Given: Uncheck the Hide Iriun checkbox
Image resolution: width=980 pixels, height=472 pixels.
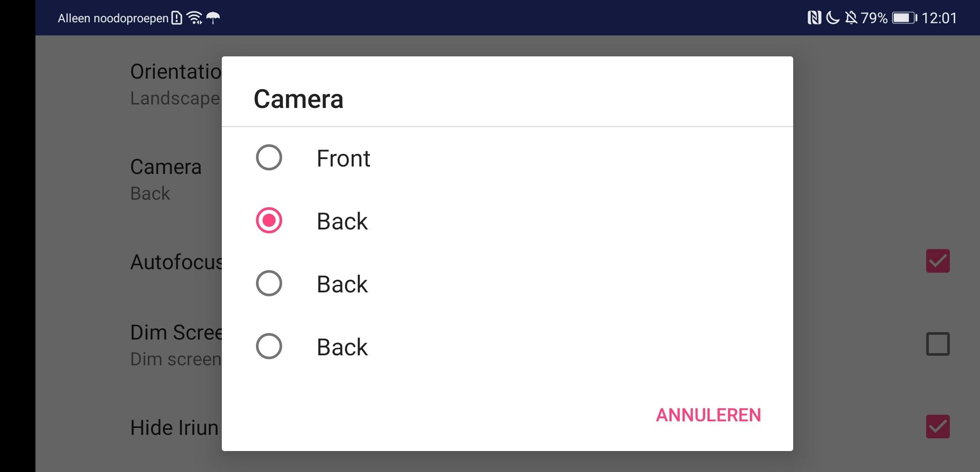Looking at the screenshot, I should point(938,427).
